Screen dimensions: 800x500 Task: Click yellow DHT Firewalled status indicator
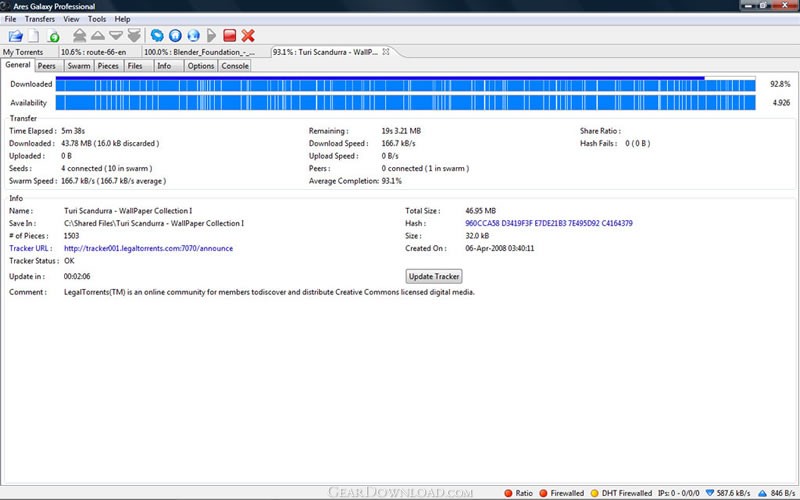pos(594,493)
